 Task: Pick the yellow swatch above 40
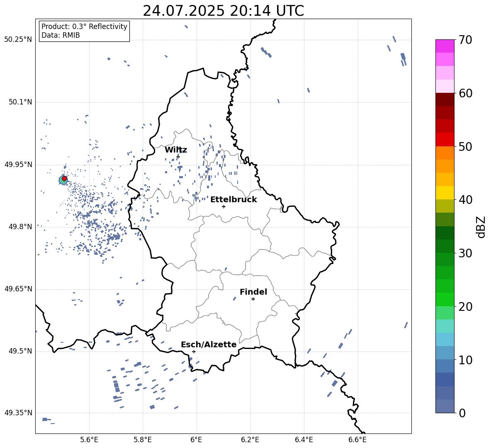point(445,193)
